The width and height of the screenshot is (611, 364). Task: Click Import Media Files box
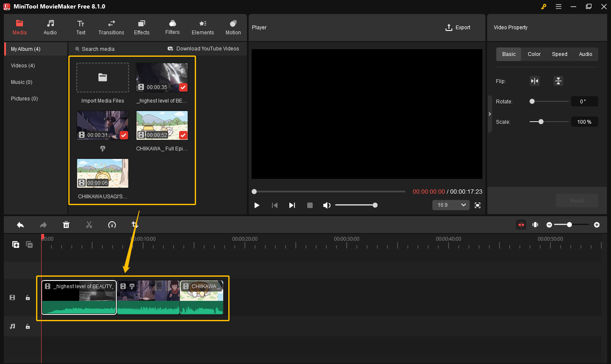(x=103, y=78)
